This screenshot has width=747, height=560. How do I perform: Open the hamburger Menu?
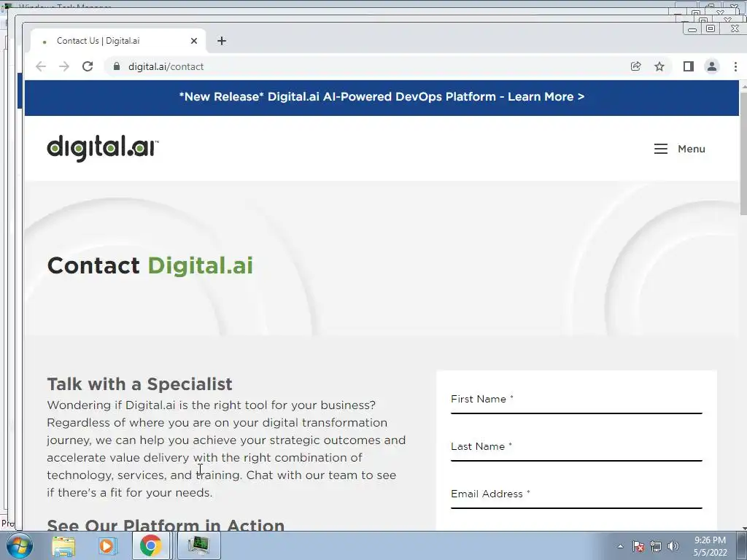click(679, 149)
